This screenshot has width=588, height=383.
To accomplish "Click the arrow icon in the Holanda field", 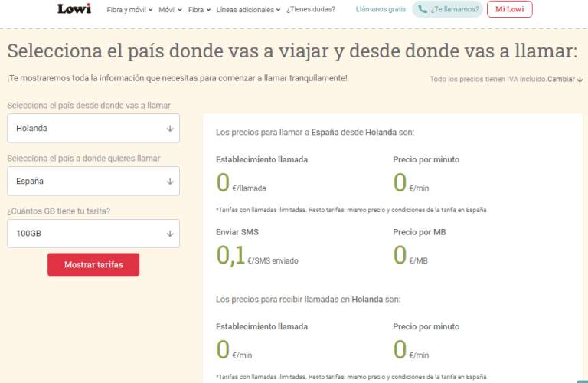I will pos(170,129).
